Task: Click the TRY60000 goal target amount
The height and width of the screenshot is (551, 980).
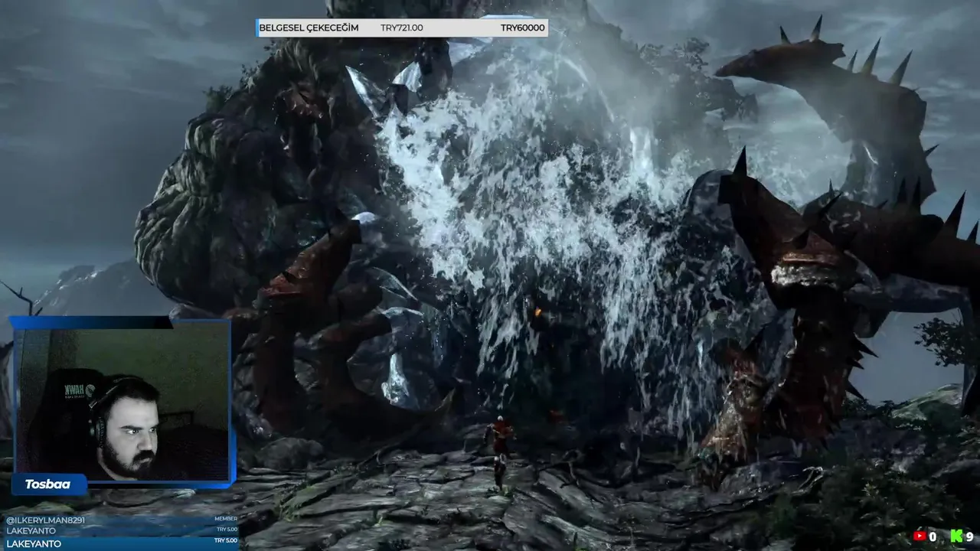Action: point(523,28)
